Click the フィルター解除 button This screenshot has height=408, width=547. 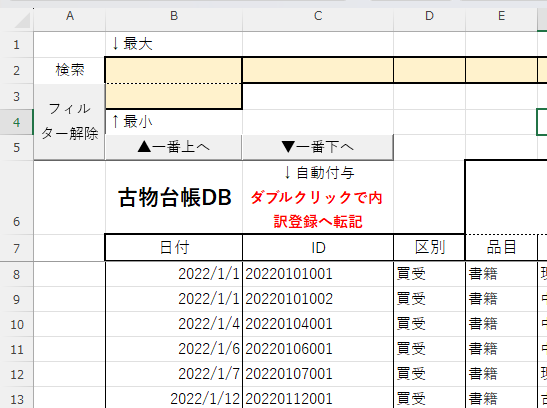click(69, 122)
